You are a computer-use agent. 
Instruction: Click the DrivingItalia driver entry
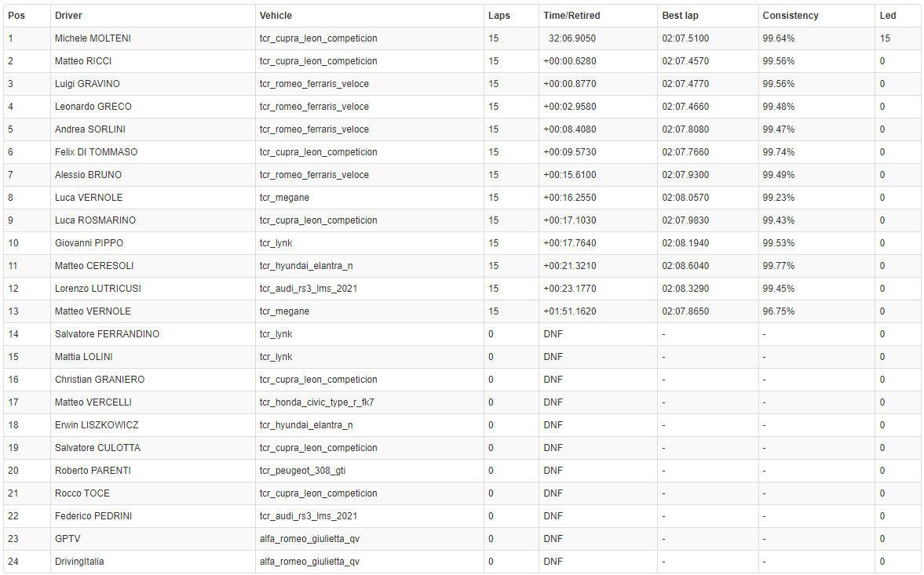pyautogui.click(x=79, y=562)
